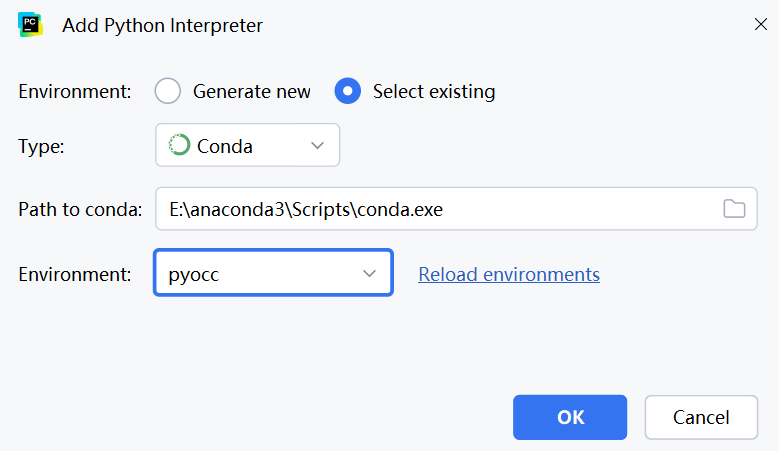Click the "Type:" label
The height and width of the screenshot is (451, 779).
pyautogui.click(x=42, y=146)
